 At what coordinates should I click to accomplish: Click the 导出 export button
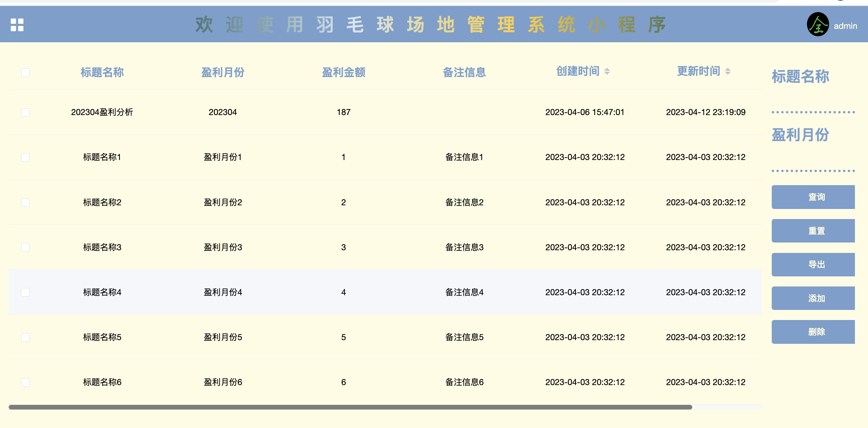813,265
